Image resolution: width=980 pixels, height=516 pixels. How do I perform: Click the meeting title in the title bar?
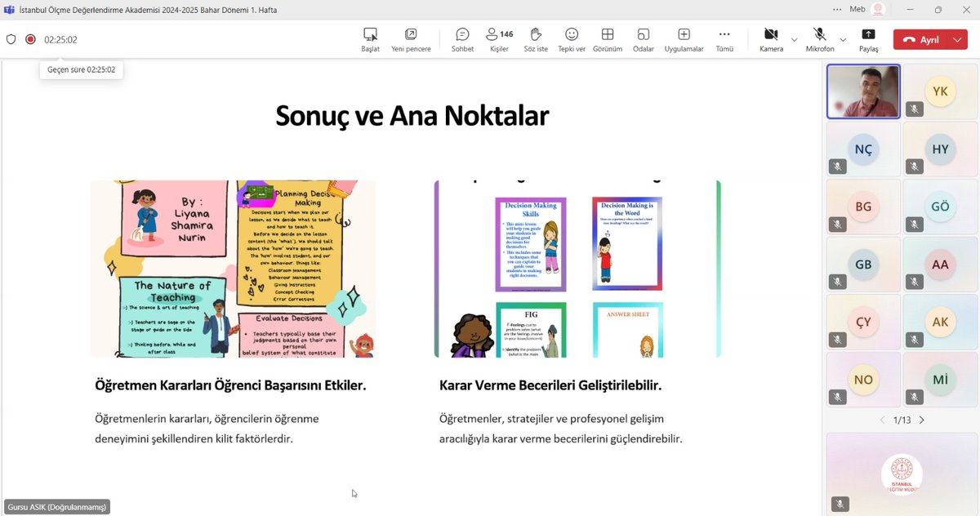pyautogui.click(x=149, y=9)
